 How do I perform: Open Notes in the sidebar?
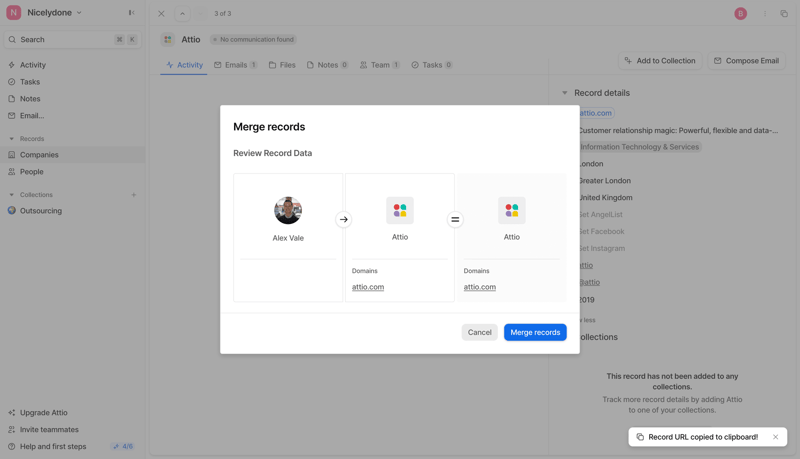pos(30,98)
